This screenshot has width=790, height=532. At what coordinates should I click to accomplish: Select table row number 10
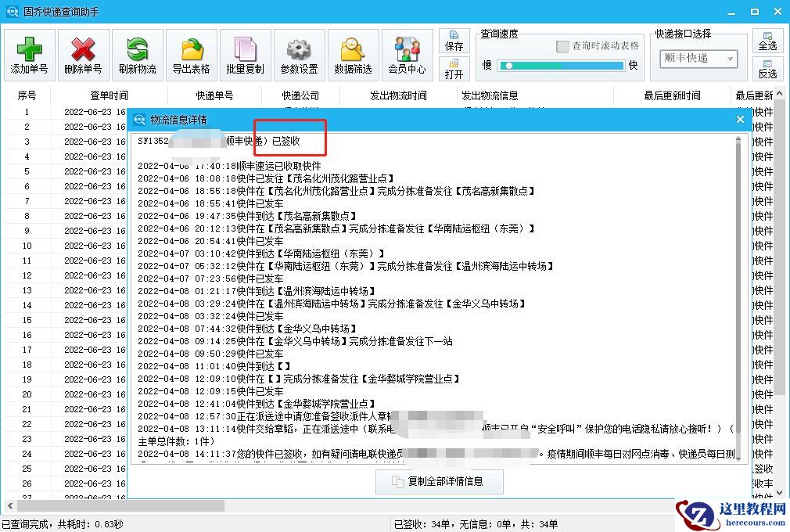27,246
